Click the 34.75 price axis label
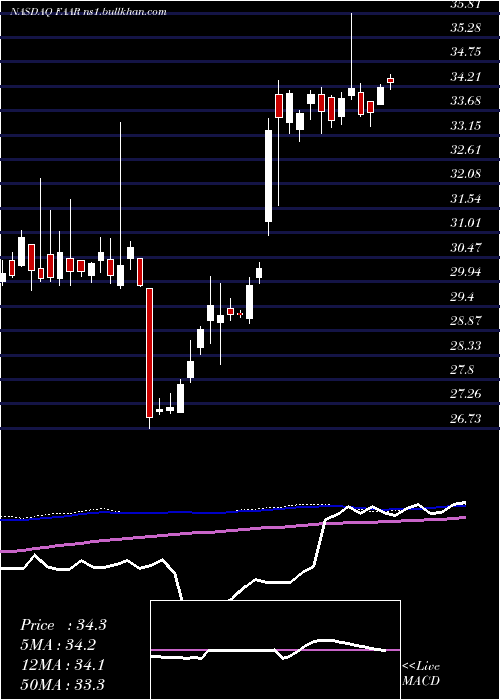Image resolution: width=500 pixels, height=700 pixels. coord(465,52)
